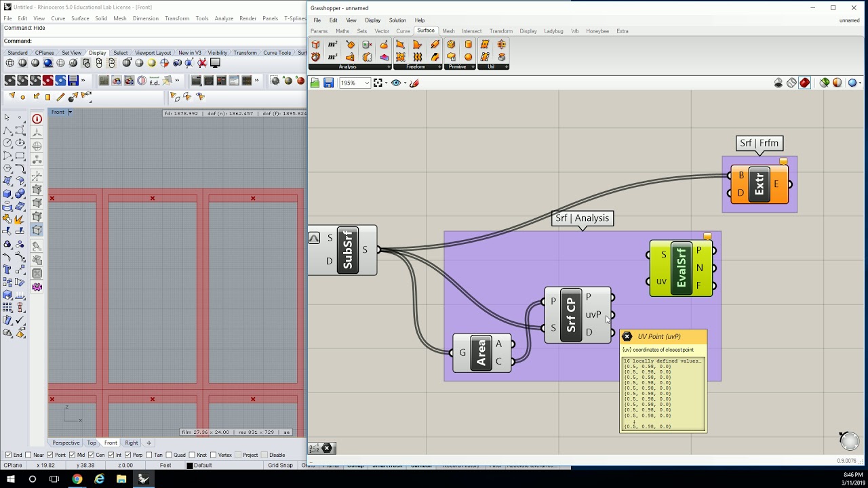Close the UV Point (uvP) tooltip panel
The width and height of the screenshot is (868, 488).
pyautogui.click(x=627, y=336)
